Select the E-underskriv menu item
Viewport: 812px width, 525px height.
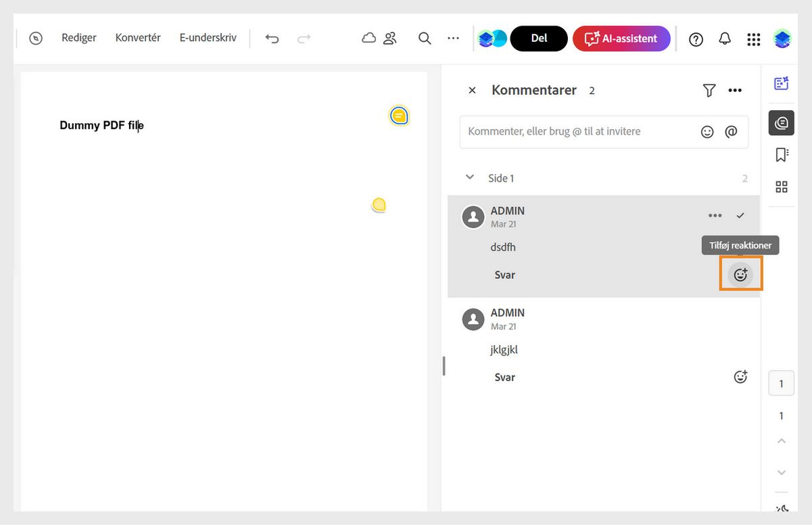[207, 37]
